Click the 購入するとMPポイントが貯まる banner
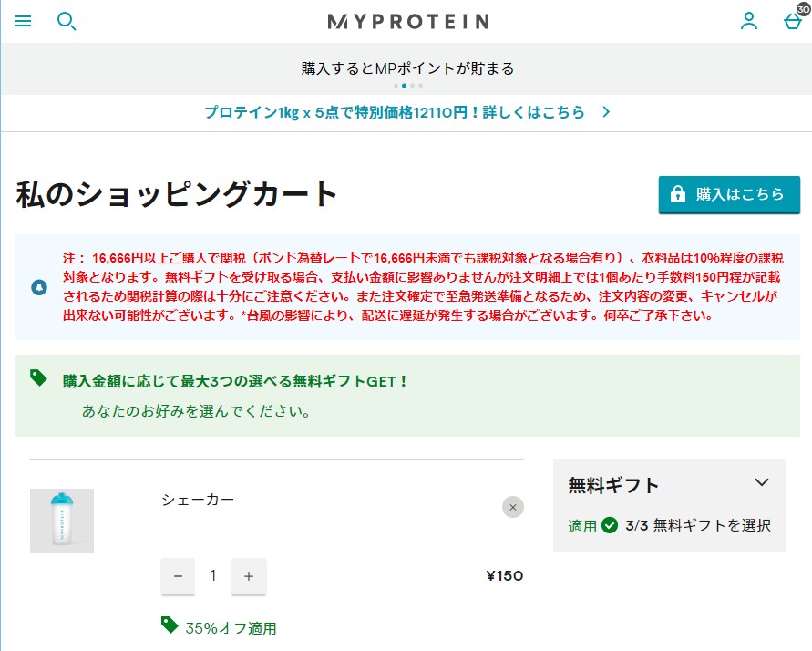Viewport: 812px width, 651px height. [407, 68]
